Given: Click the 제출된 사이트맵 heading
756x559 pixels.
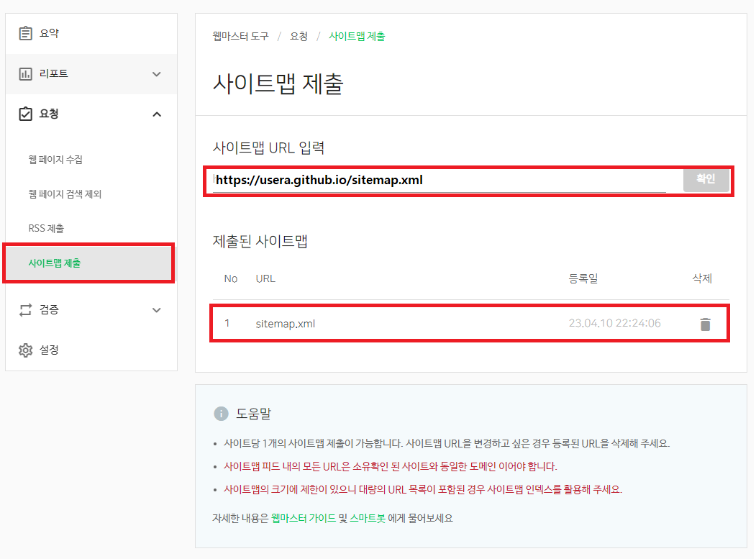Looking at the screenshot, I should (x=260, y=241).
